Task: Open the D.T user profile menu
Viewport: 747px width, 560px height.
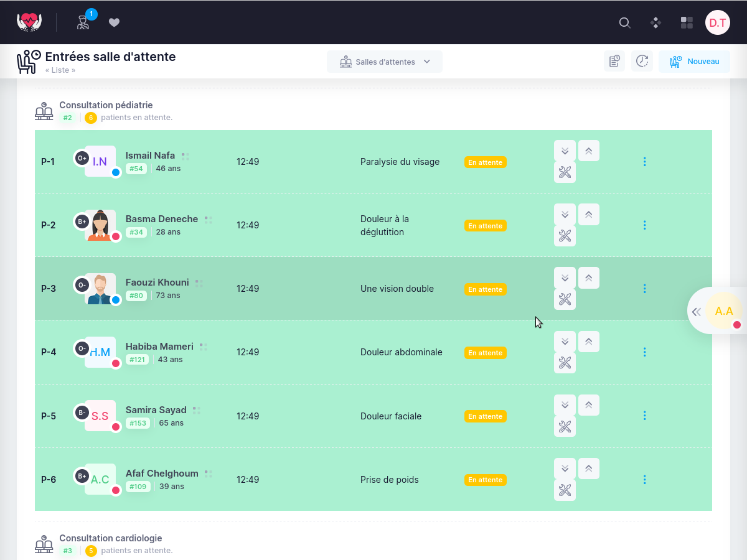Action: pyautogui.click(x=717, y=23)
